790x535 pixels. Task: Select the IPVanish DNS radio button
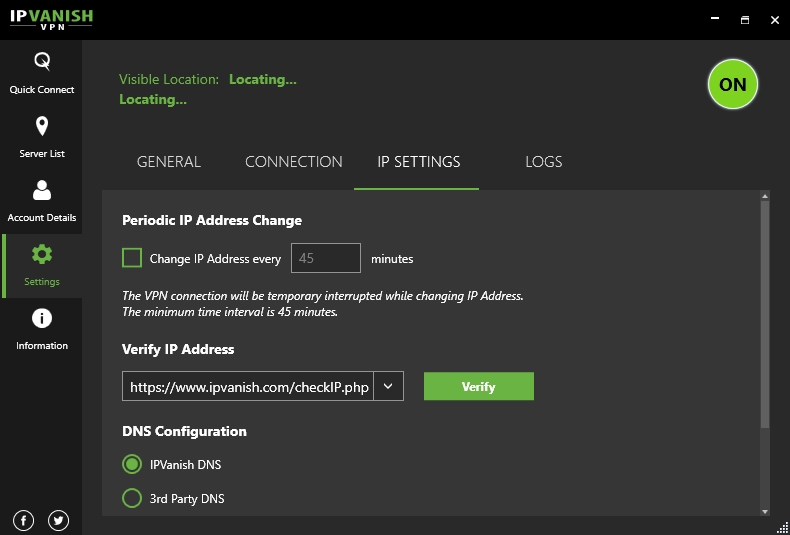(x=132, y=465)
